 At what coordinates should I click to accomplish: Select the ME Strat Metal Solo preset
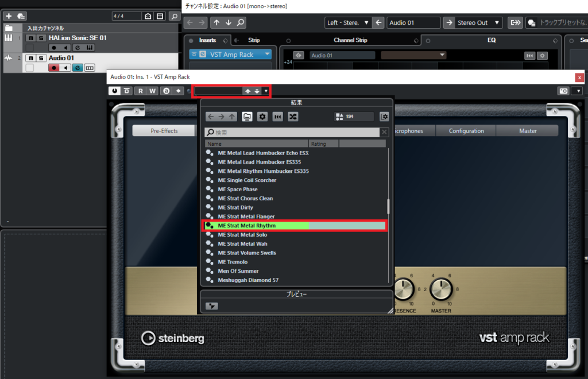(x=295, y=235)
